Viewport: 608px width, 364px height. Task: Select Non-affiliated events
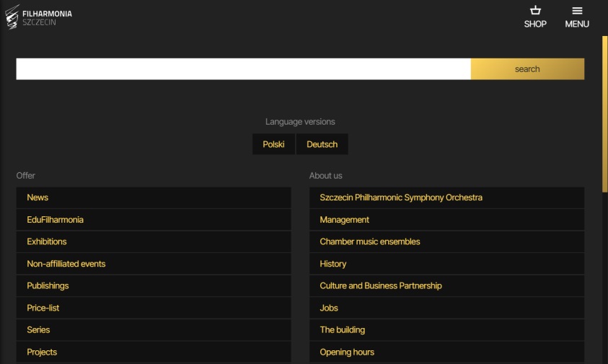coord(66,264)
